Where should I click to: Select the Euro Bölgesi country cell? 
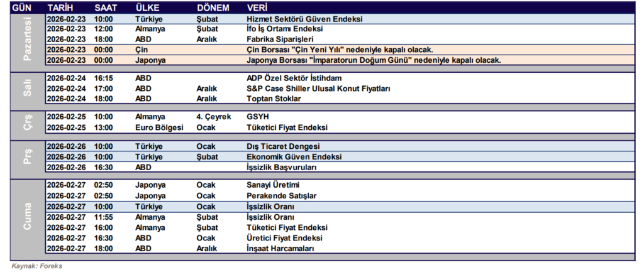(x=159, y=127)
